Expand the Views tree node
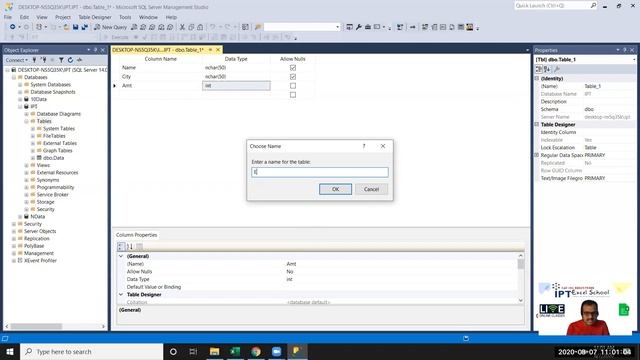Viewport: 640px width, 360px height. [27, 165]
